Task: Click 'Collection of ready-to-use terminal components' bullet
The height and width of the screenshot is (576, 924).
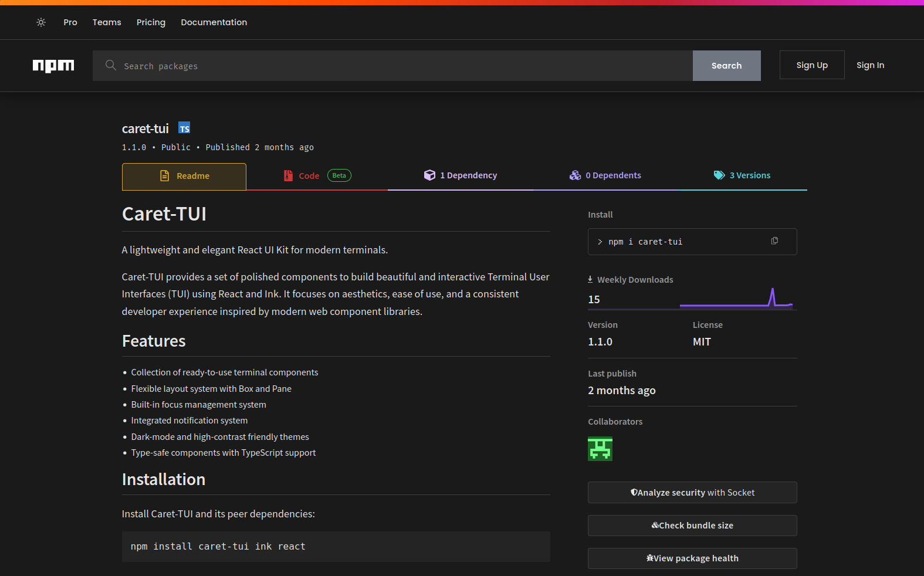Action: coord(225,372)
